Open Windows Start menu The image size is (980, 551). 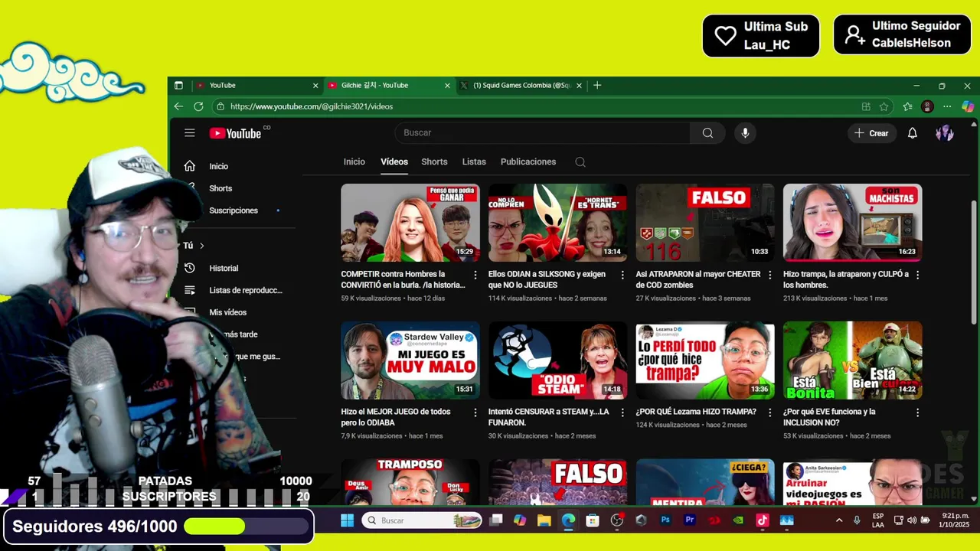[x=347, y=520]
